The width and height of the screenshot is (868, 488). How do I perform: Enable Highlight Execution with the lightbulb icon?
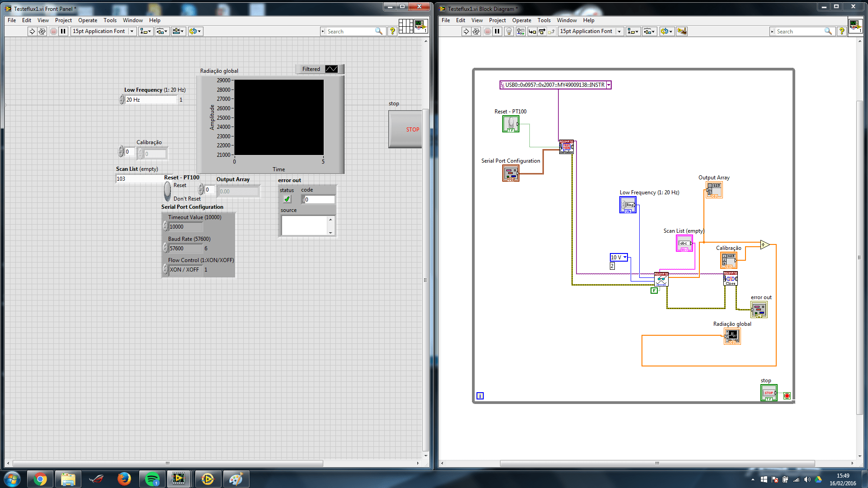pos(509,31)
